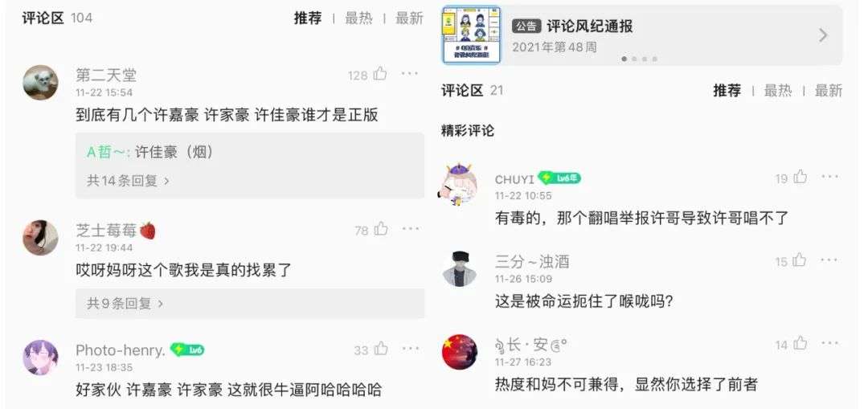Image resolution: width=868 pixels, height=409 pixels.
Task: Expand 共9条回复 replies
Action: (x=125, y=303)
